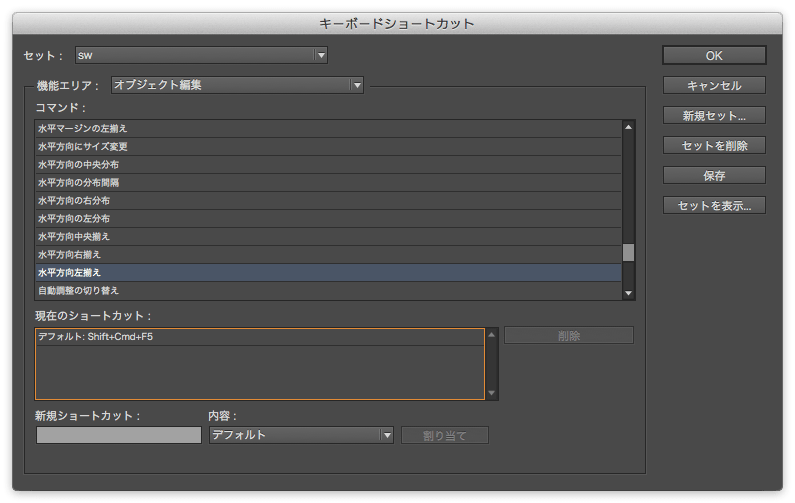Select command 水平方向右揃え
The image size is (795, 503).
(x=328, y=255)
